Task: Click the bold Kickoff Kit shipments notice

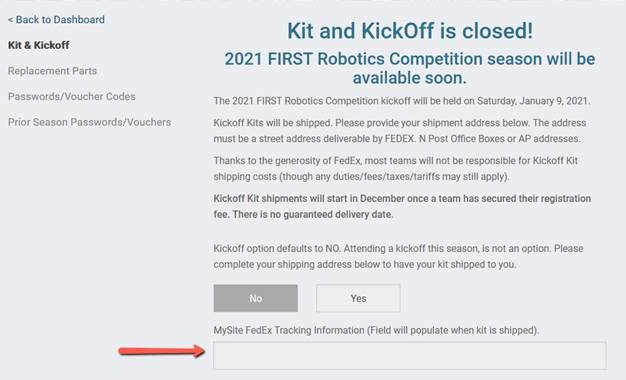Action: point(402,206)
